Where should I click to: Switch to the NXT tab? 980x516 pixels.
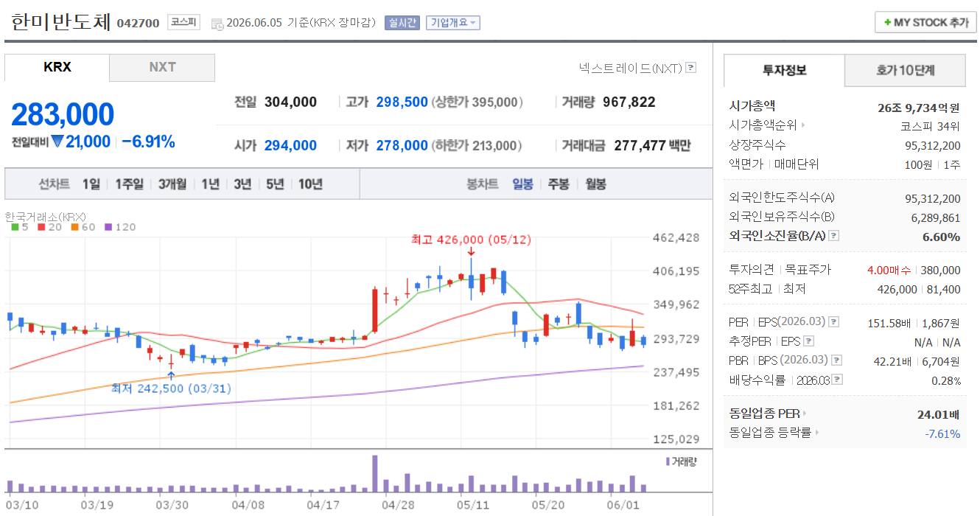pyautogui.click(x=162, y=67)
